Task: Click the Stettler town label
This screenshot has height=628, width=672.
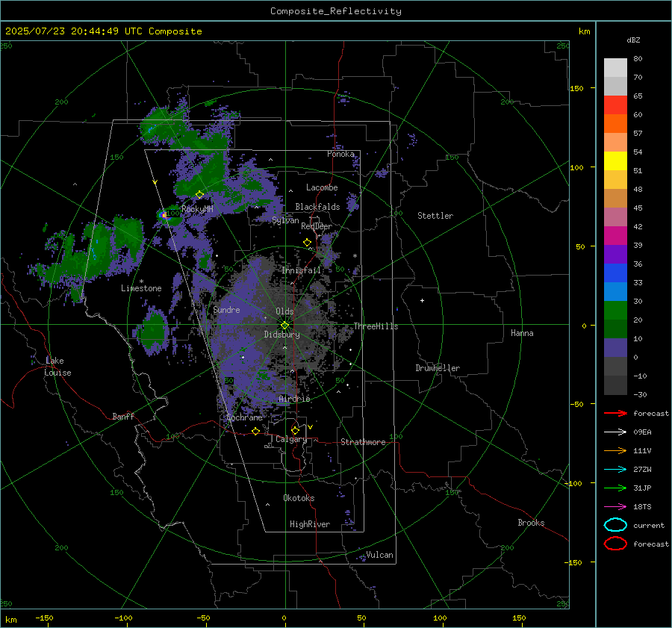Action: tap(435, 216)
